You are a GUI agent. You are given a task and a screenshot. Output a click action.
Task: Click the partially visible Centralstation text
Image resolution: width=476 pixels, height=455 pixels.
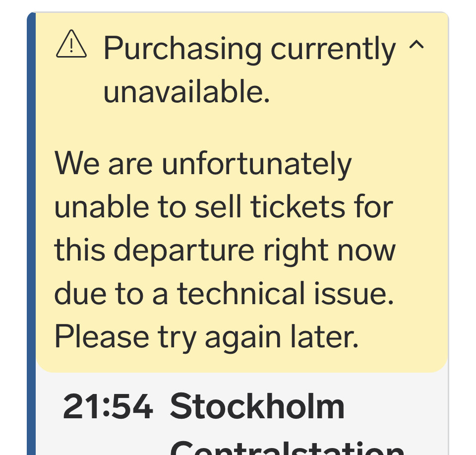coord(287,449)
